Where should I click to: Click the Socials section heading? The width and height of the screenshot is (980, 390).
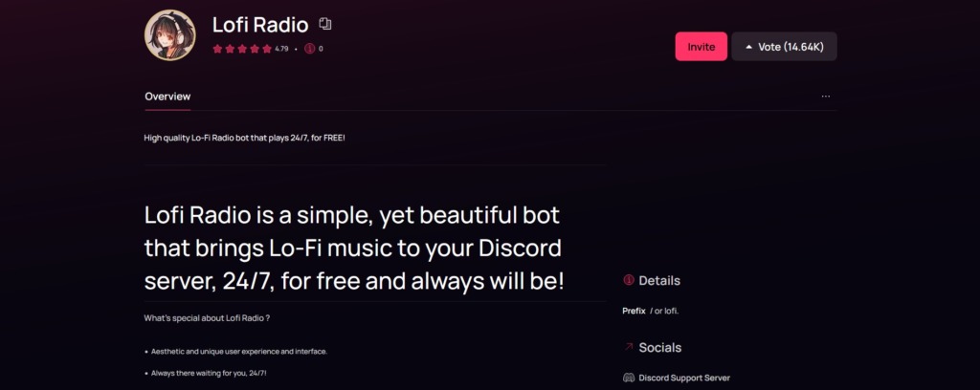(x=660, y=348)
